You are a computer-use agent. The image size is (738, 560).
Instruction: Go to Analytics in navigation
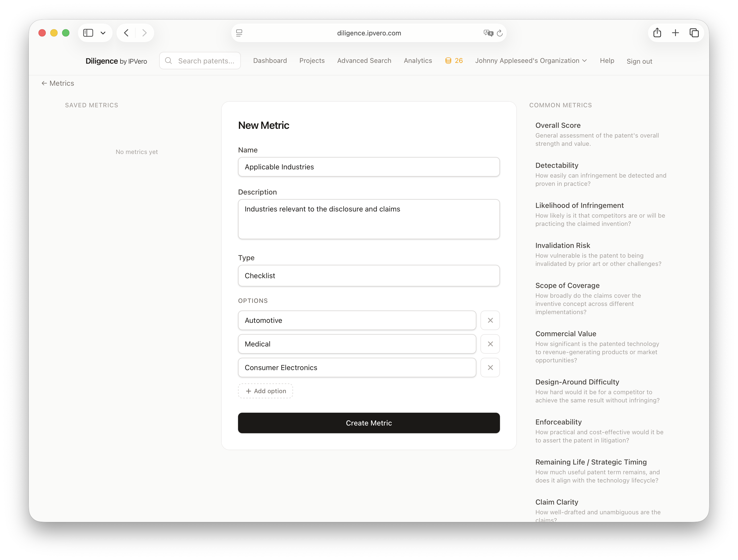point(418,61)
